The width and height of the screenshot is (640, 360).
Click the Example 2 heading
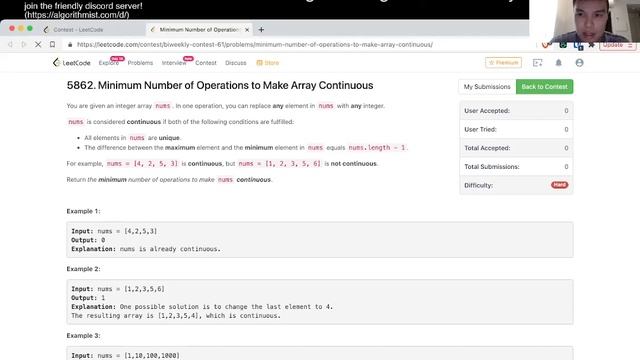pyautogui.click(x=83, y=269)
